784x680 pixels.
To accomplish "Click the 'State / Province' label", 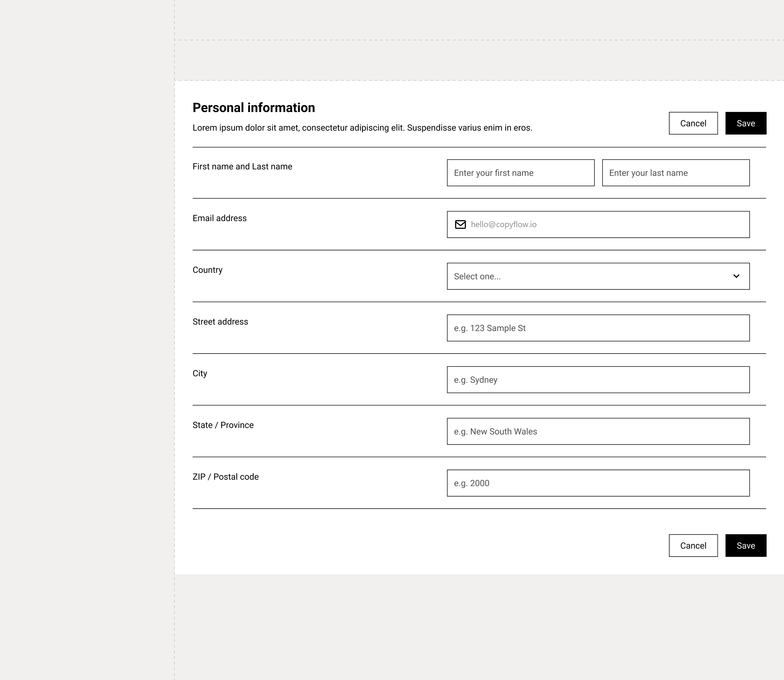I will 223,425.
